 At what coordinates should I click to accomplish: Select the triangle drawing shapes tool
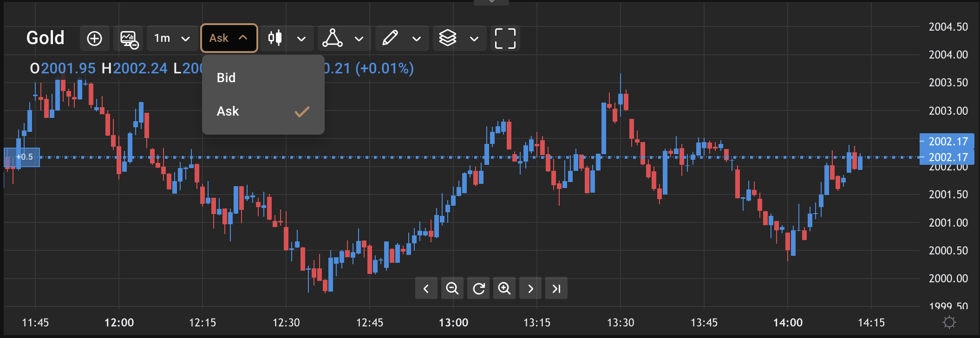pyautogui.click(x=333, y=38)
